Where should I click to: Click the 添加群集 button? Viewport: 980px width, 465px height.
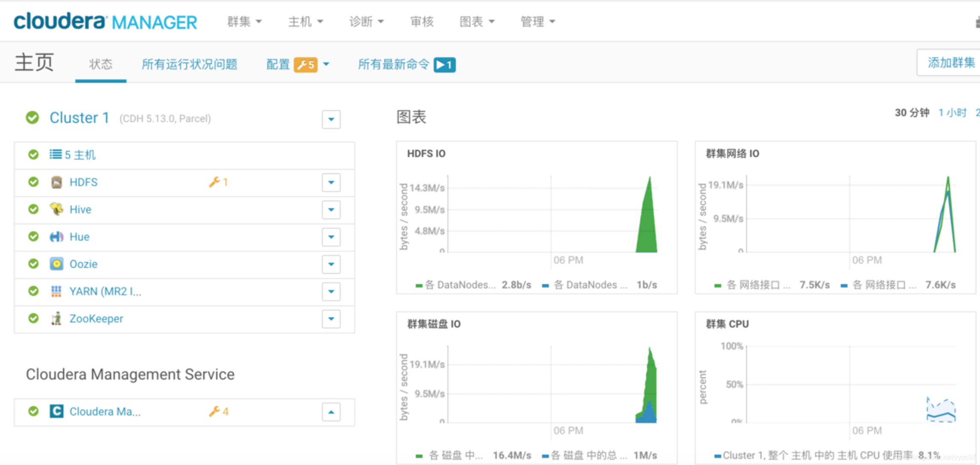pos(950,63)
